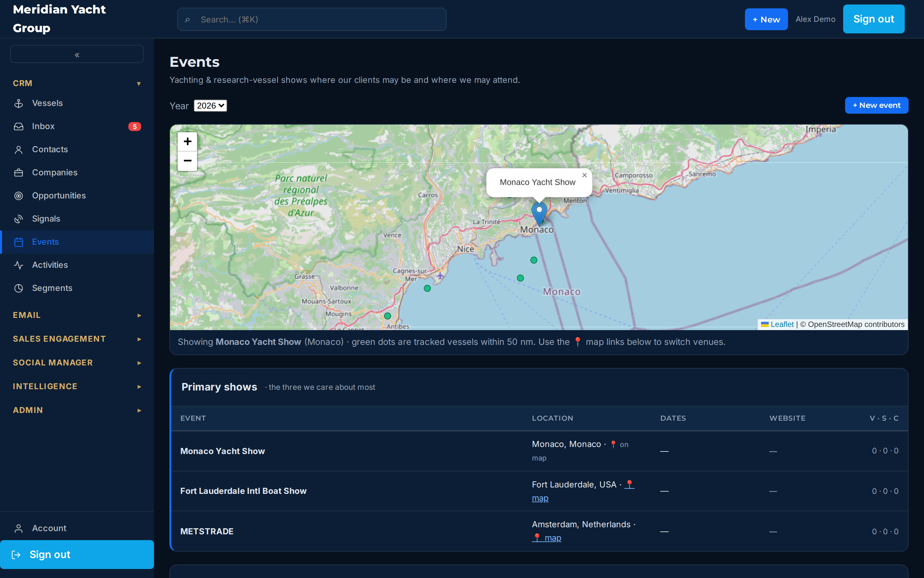Click the + New button in header
Viewport: 924px width, 578px height.
[766, 20]
